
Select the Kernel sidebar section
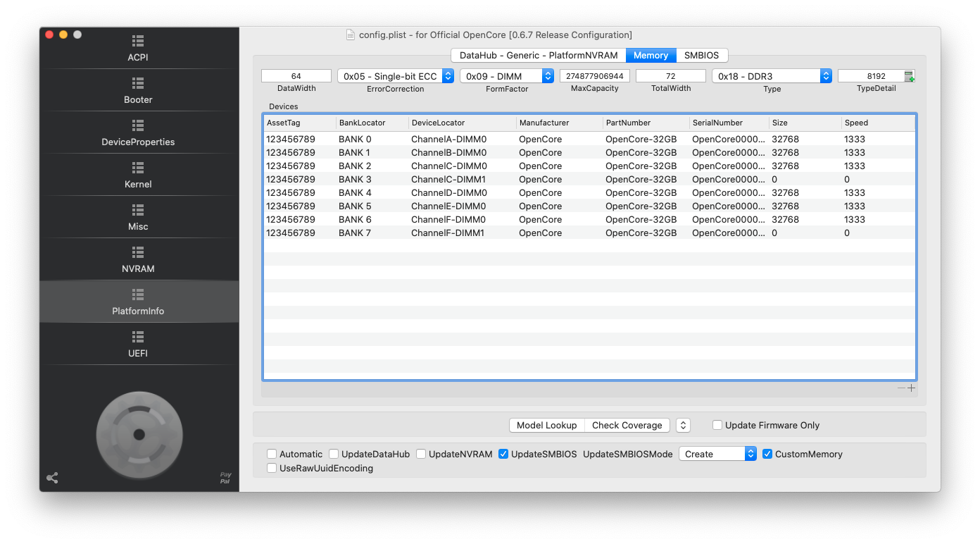[x=138, y=175]
